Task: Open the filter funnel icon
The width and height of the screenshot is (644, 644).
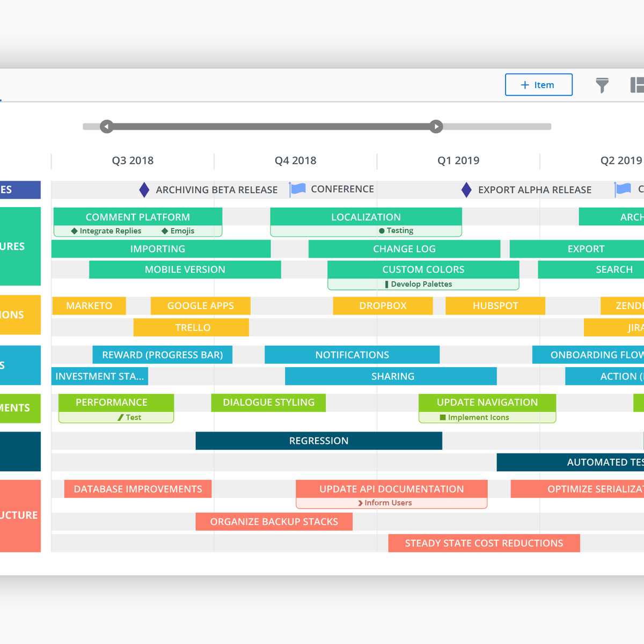Action: (x=602, y=85)
